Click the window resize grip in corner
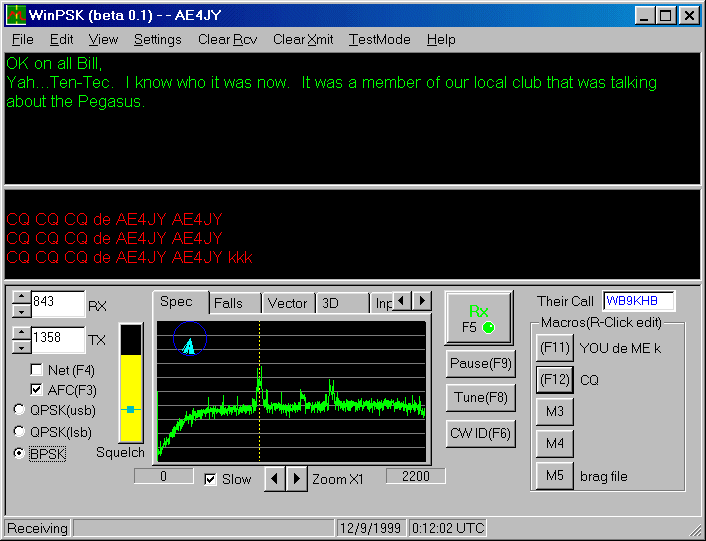Image resolution: width=706 pixels, height=541 pixels. (x=695, y=530)
